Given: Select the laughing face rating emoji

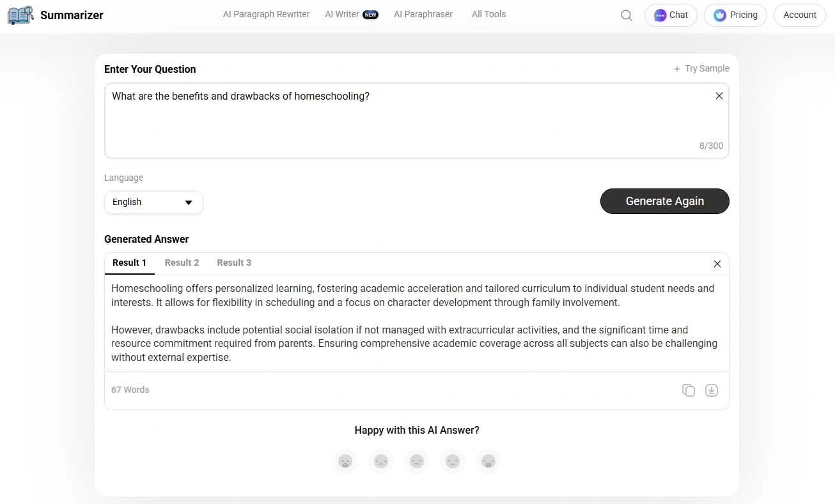Looking at the screenshot, I should click(488, 461).
